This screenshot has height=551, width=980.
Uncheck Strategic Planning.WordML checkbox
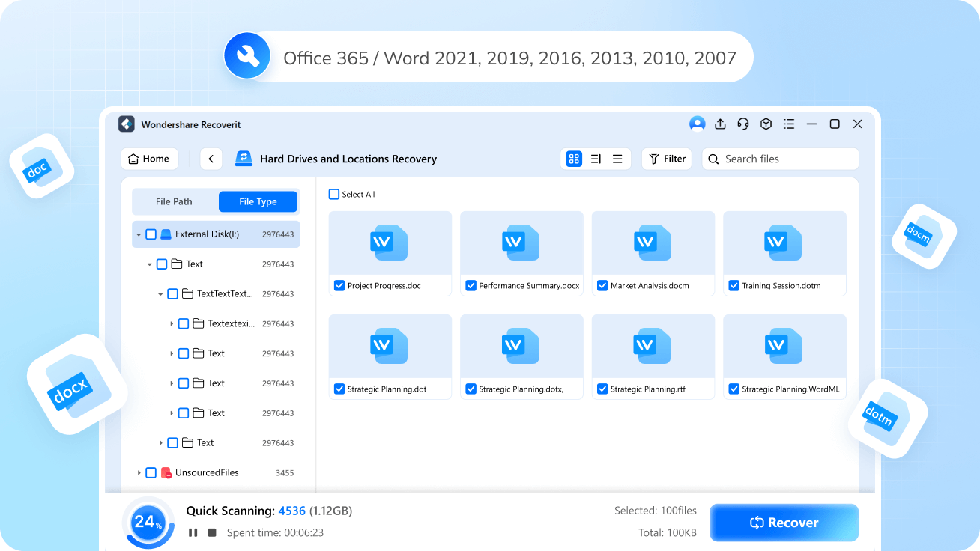[x=734, y=389]
